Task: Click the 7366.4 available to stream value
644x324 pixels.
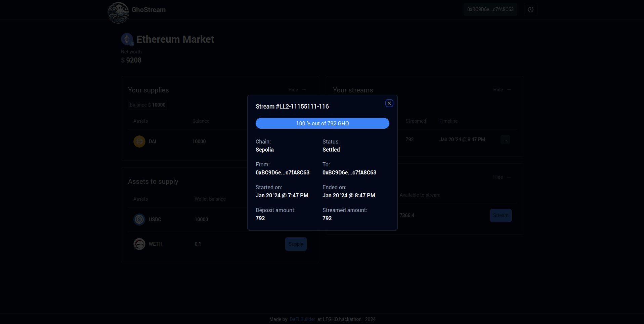Action: [x=407, y=215]
